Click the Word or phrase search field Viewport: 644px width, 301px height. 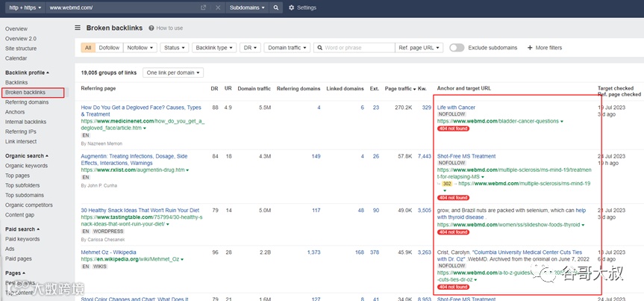click(354, 48)
